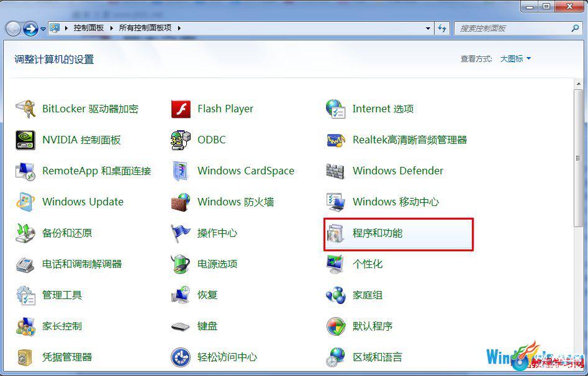The height and width of the screenshot is (376, 588).
Task: Click the 个性化 monitor icon
Action: click(336, 264)
